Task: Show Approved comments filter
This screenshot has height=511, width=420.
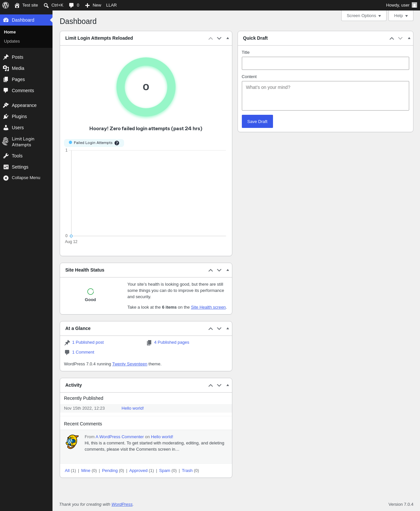Action: tap(138, 471)
